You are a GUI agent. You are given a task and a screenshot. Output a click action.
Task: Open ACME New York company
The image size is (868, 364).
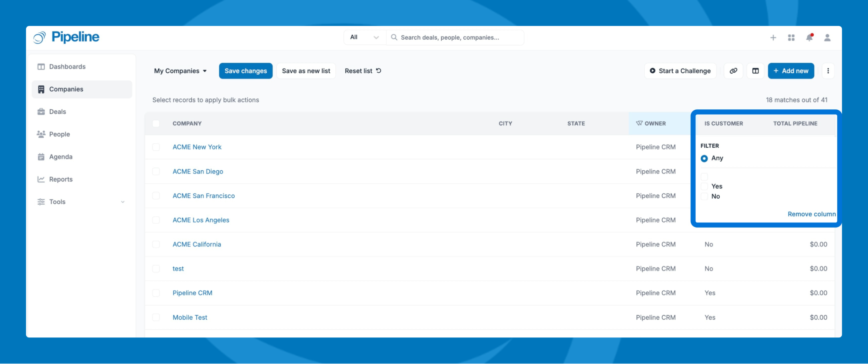[x=197, y=147]
